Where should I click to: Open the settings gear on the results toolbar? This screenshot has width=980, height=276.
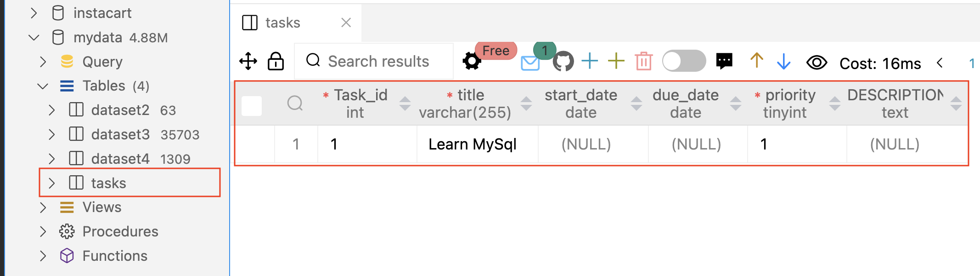[x=472, y=60]
